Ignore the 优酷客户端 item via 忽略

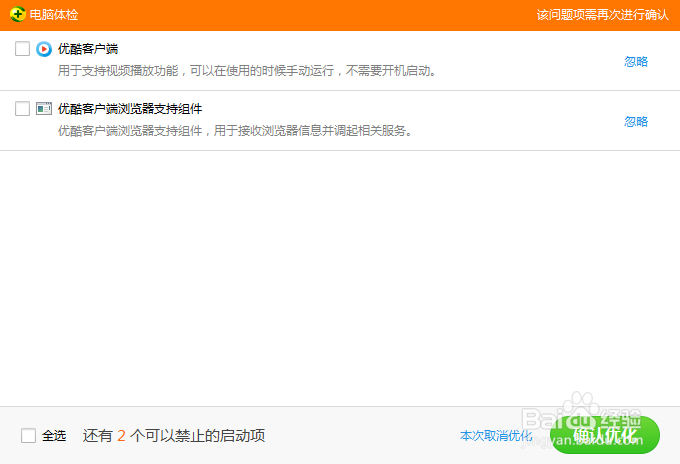point(636,62)
